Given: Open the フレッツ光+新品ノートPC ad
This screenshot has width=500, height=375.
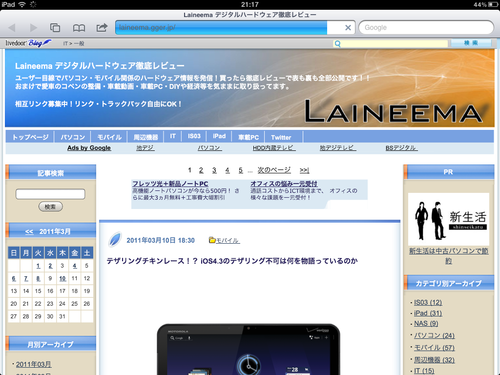Looking at the screenshot, I should pyautogui.click(x=170, y=184).
